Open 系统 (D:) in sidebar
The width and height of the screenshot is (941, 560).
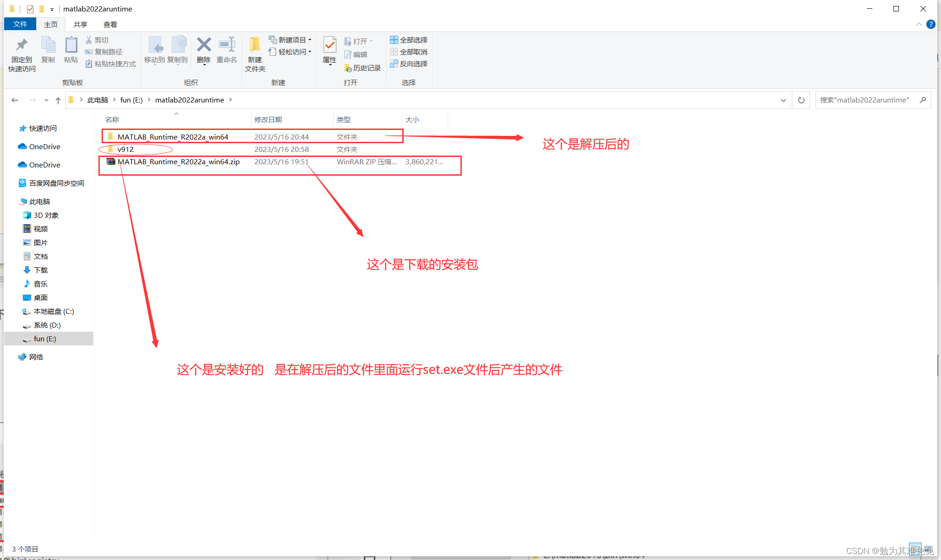coord(47,325)
